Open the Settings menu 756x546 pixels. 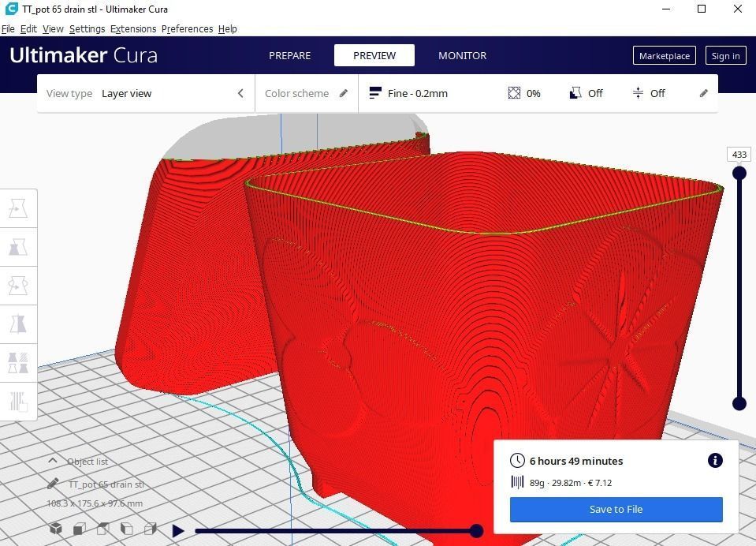point(88,29)
